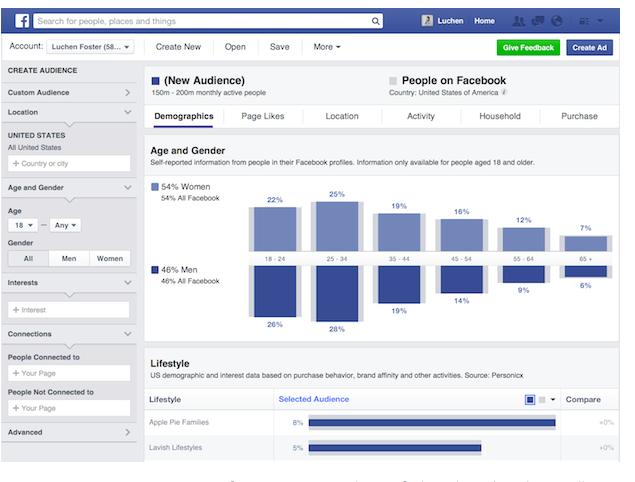Click the People on Facebook gray square
The height and width of the screenshot is (482, 635).
click(x=393, y=81)
